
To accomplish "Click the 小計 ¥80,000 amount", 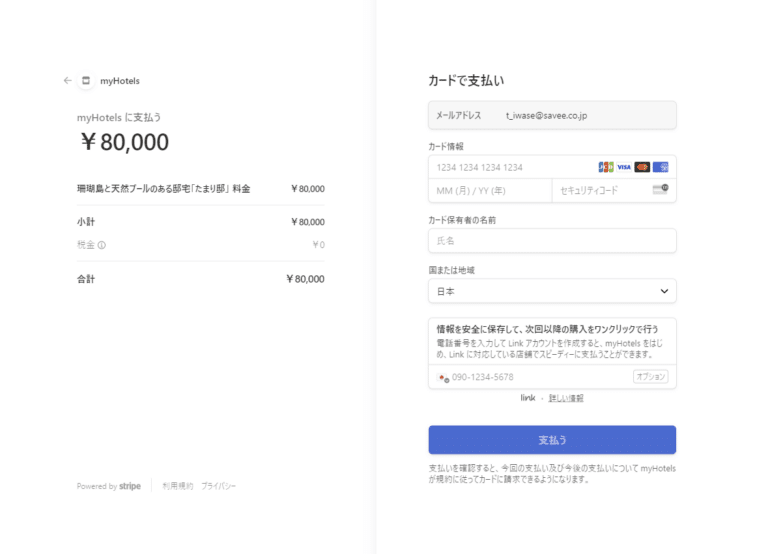I will (307, 222).
